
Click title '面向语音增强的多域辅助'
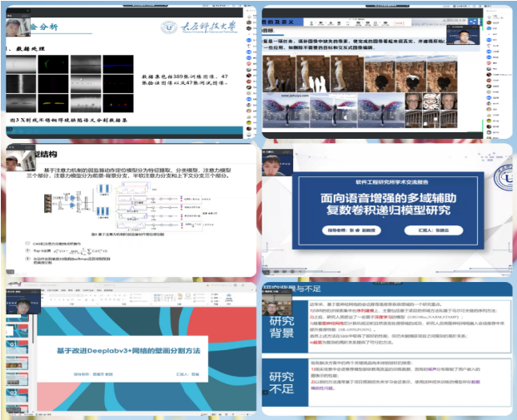(389, 198)
